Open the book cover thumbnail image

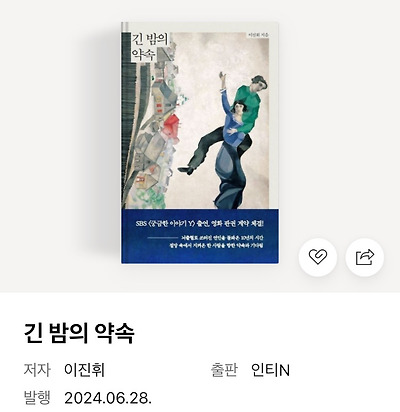point(200,143)
